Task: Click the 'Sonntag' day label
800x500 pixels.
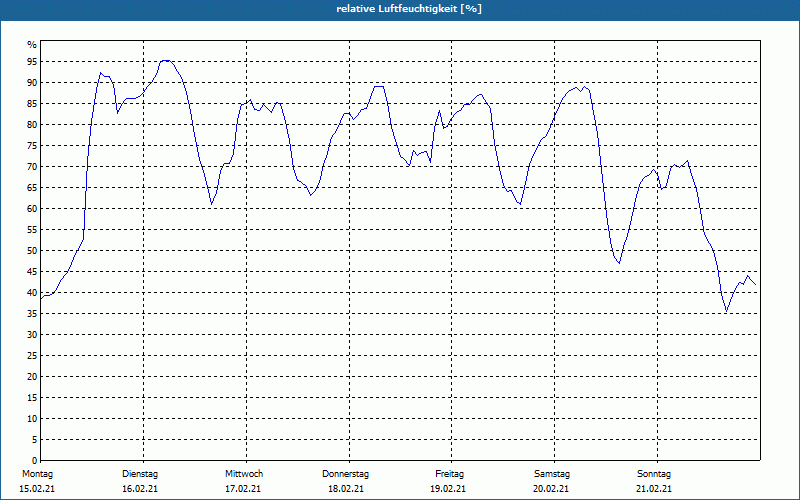Action: (654, 474)
